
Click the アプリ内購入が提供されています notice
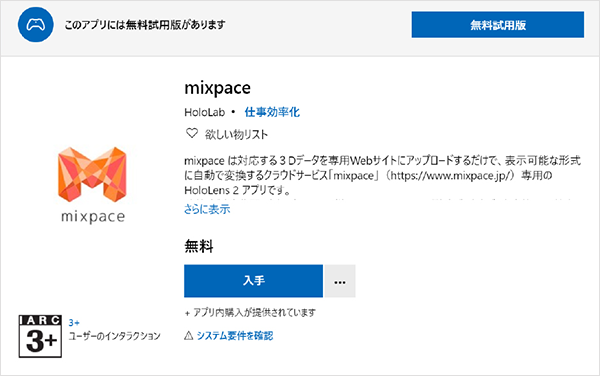click(x=250, y=313)
